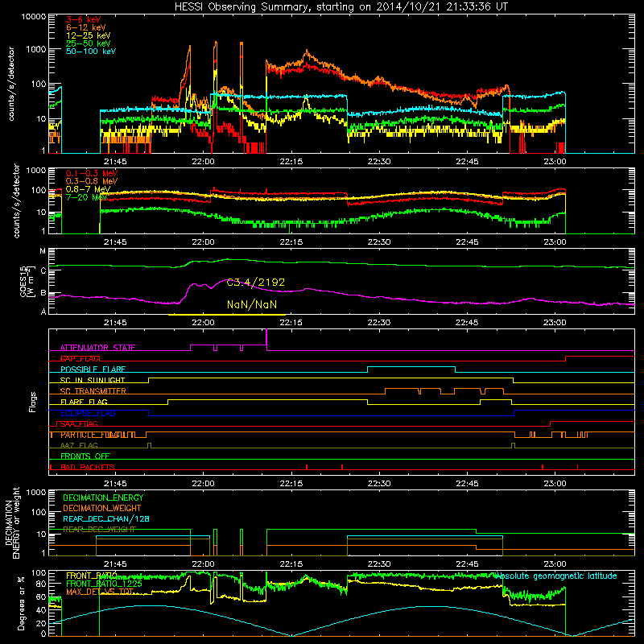Viewport: 644px width, 644px height.
Task: Select the SC_TRANSMITTER flag label
Action: pyautogui.click(x=93, y=391)
